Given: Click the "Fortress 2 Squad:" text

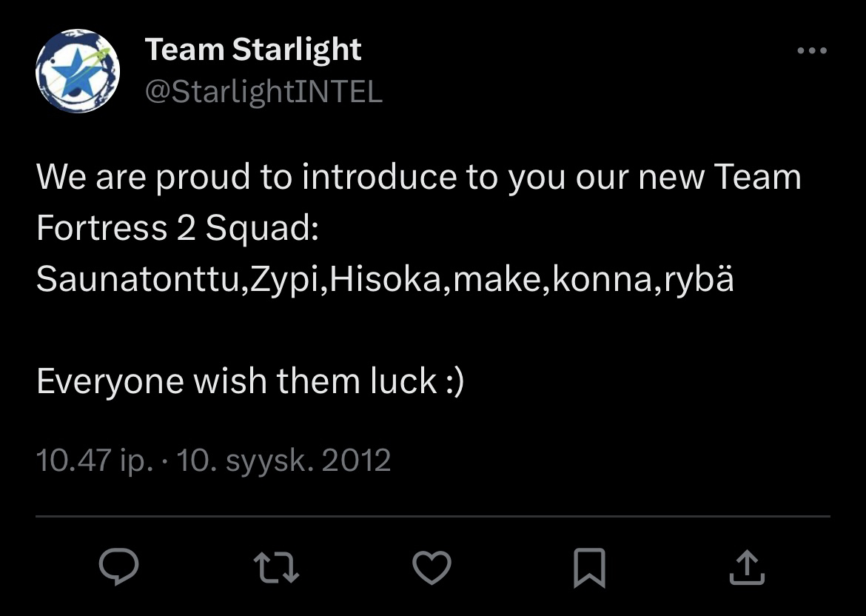Looking at the screenshot, I should coord(177,228).
